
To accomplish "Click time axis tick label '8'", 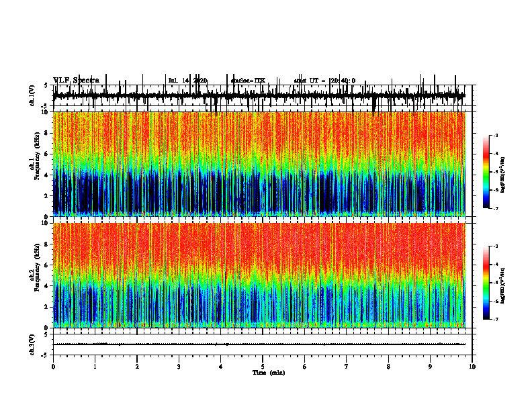I will point(388,367).
